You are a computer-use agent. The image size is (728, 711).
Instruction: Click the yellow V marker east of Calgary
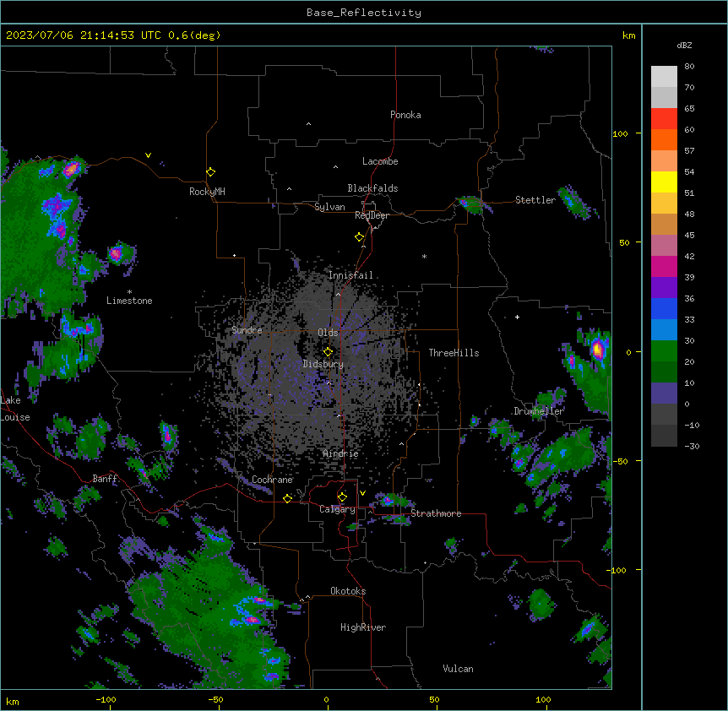point(362,493)
